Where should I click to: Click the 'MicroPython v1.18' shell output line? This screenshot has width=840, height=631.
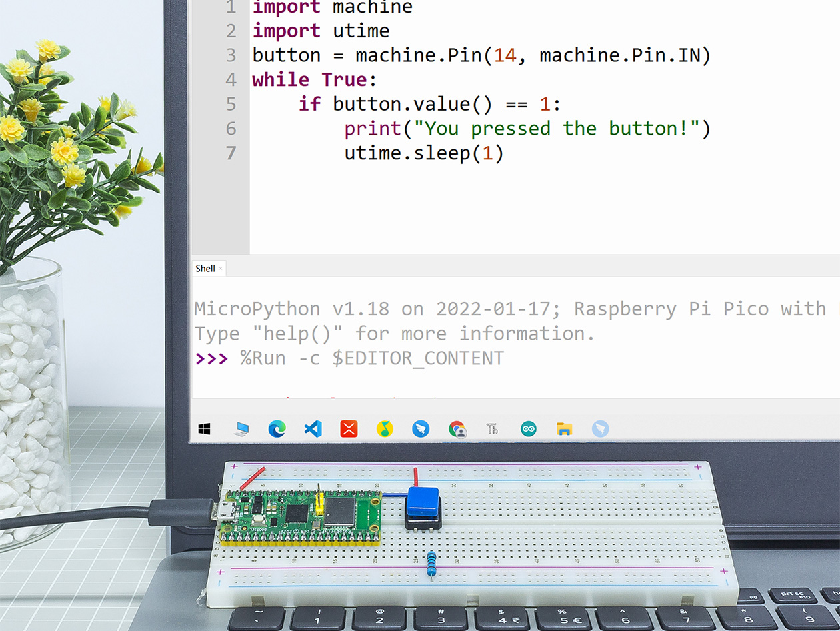pyautogui.click(x=510, y=309)
